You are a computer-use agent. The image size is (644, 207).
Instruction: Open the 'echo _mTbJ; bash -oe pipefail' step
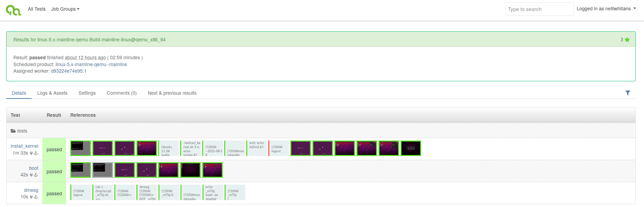coord(213,192)
